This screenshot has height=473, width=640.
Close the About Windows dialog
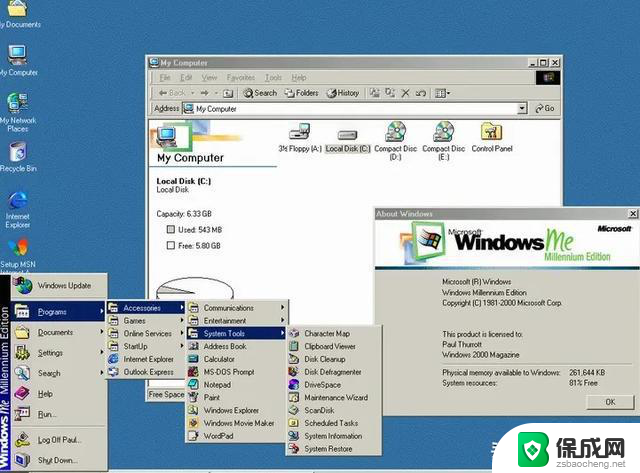pyautogui.click(x=633, y=213)
